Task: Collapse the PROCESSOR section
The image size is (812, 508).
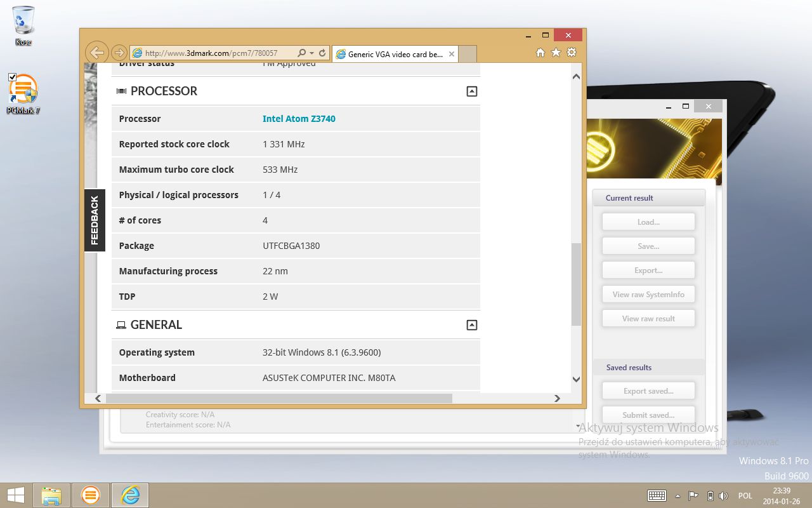Action: 471,91
